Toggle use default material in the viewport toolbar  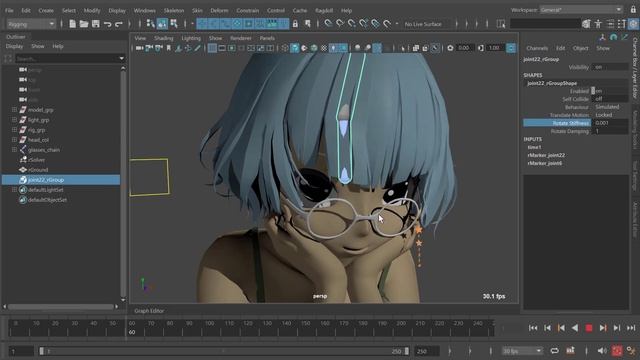point(304,48)
